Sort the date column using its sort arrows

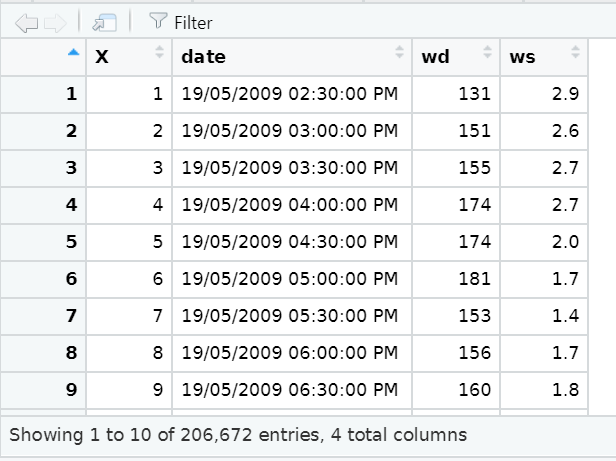[x=400, y=55]
